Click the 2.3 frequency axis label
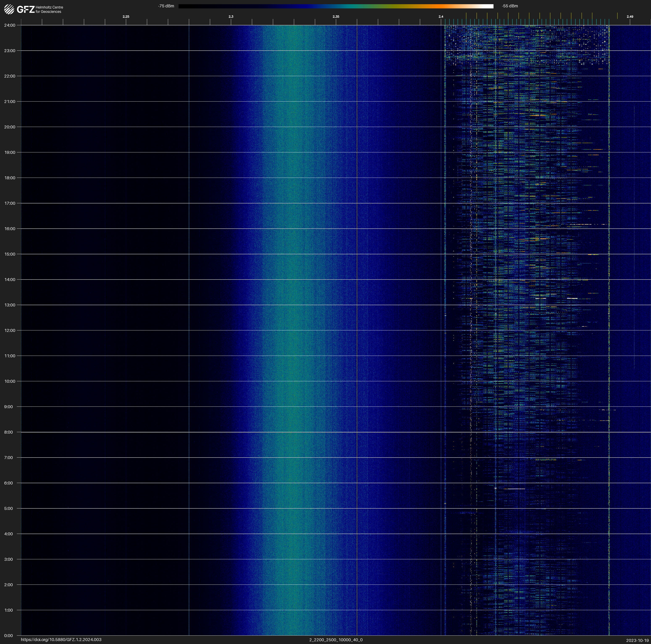The height and width of the screenshot is (644, 651). [231, 17]
